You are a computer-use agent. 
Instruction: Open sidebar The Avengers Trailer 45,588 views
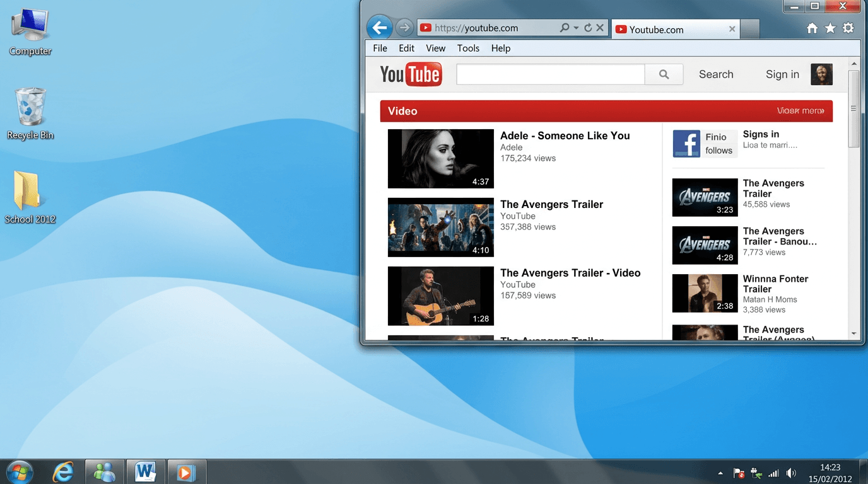[x=773, y=188]
